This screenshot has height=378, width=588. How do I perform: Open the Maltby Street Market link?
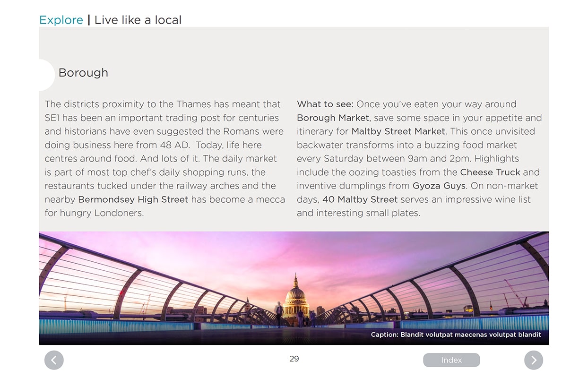tap(398, 131)
